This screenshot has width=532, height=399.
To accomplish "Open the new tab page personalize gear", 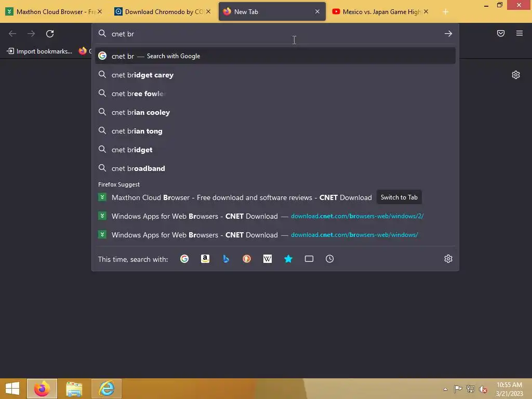I will pyautogui.click(x=516, y=75).
